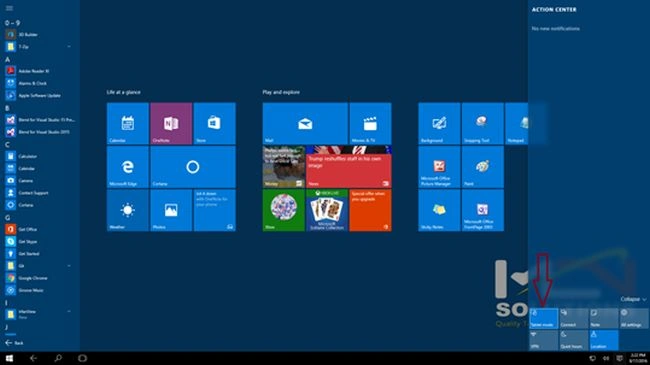Toggle the Tablet mode quick action
This screenshot has width=650, height=365.
click(x=543, y=318)
